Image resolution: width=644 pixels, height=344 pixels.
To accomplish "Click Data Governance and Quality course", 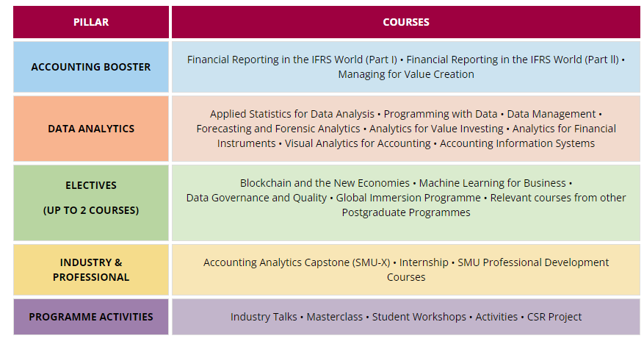I will click(x=256, y=198).
